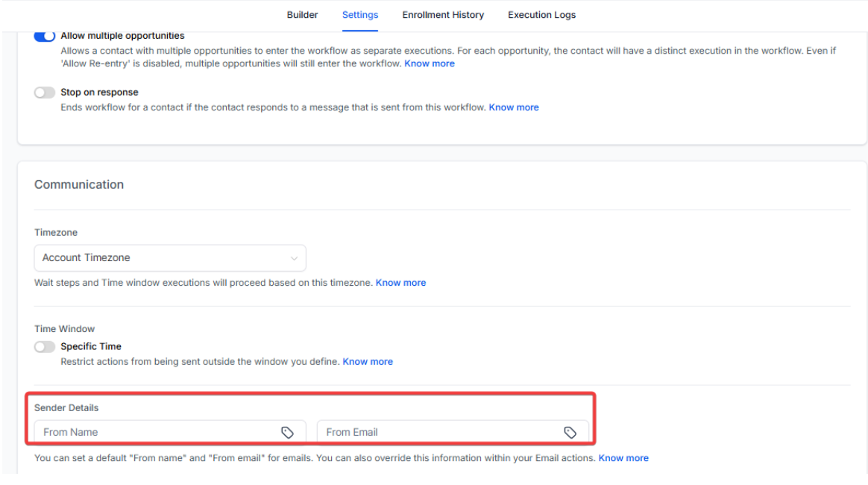
Task: Open Know more link about timezone executions
Action: coord(400,283)
